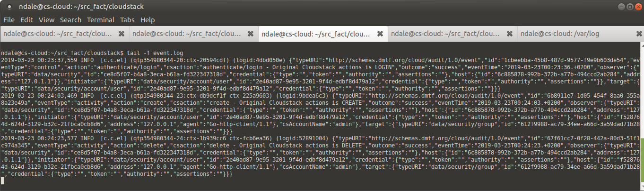Viewport: 644px width, 191px height.
Task: Close the active third terminal tab
Action: point(380,34)
